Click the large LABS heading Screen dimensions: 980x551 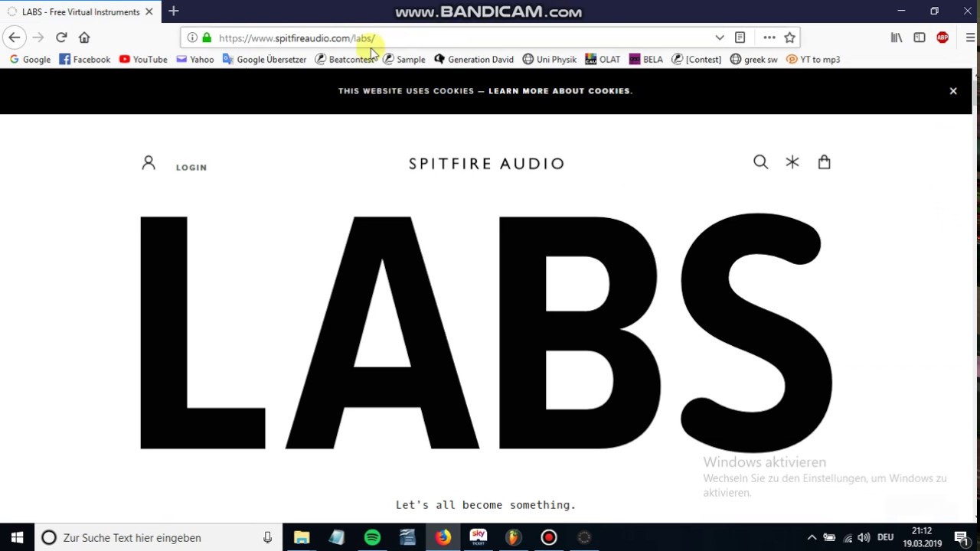click(x=486, y=333)
